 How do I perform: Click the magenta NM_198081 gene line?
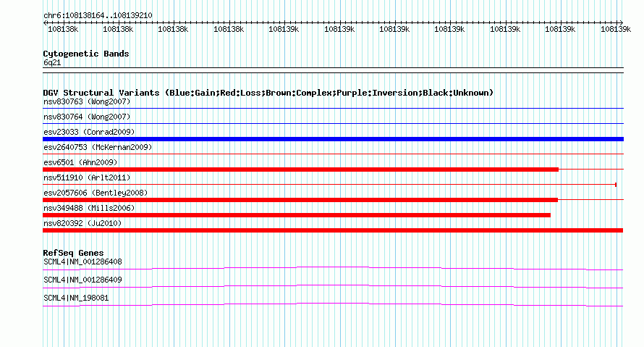tap(333, 304)
